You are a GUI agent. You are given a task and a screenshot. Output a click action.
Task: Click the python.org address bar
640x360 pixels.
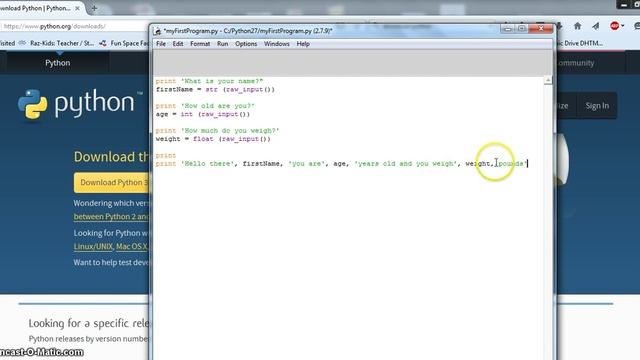73,26
